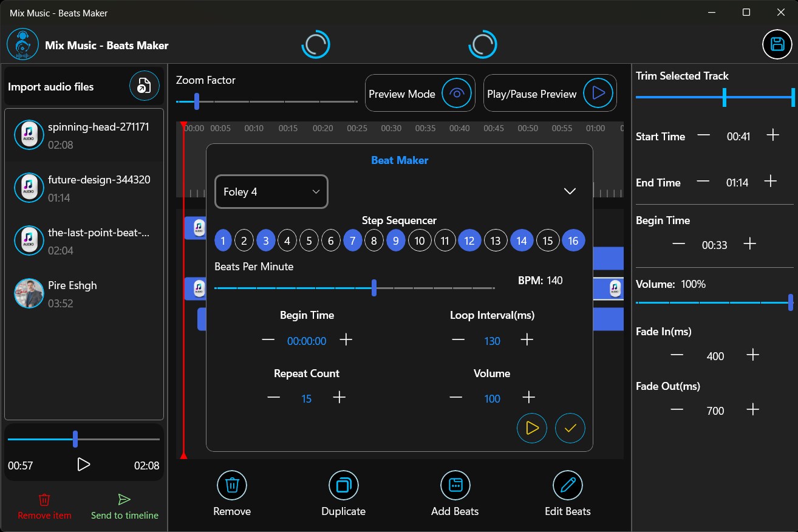798x532 pixels.
Task: Open the Add Beats tool
Action: tap(455, 485)
